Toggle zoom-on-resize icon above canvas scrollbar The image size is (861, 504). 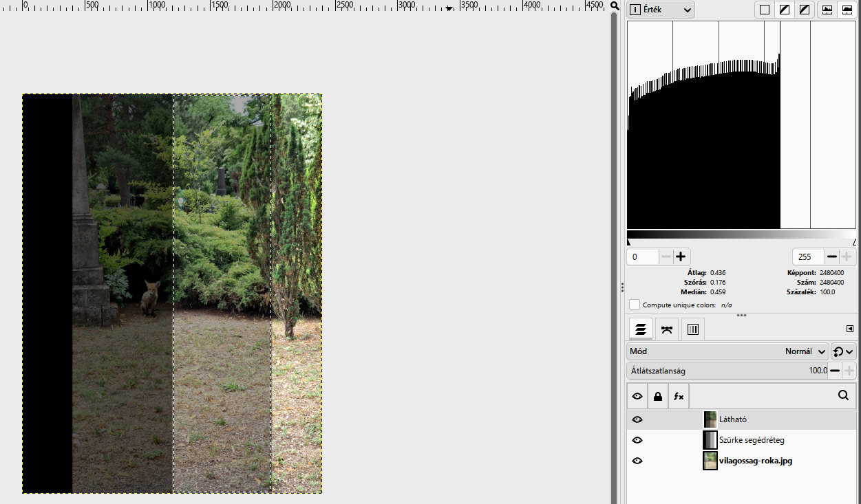click(615, 6)
